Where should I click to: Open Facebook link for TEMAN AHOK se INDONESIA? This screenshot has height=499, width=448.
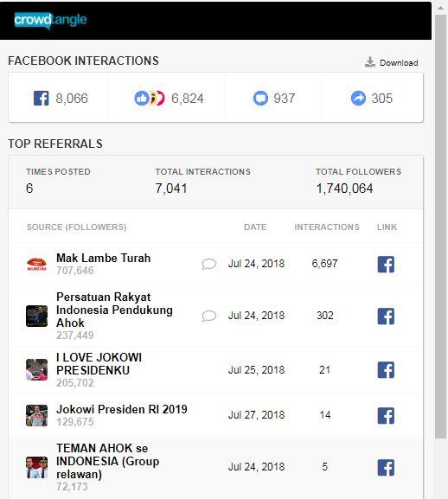(x=386, y=468)
